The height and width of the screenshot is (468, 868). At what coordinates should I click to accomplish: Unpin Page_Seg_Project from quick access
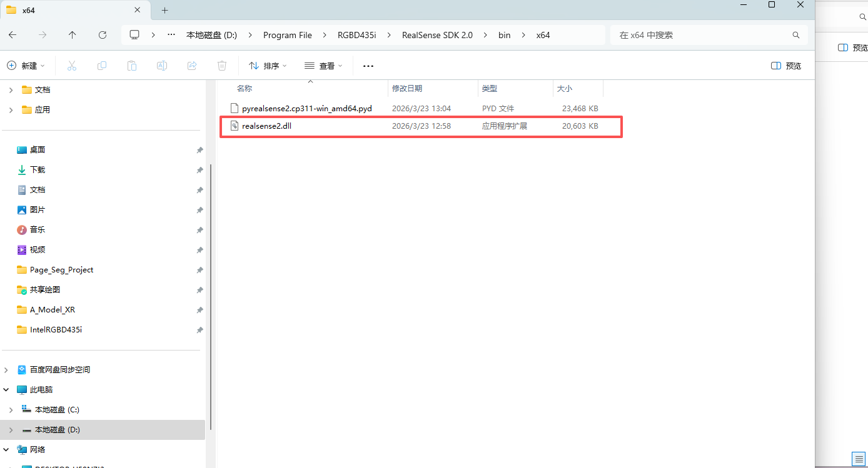[x=199, y=270]
